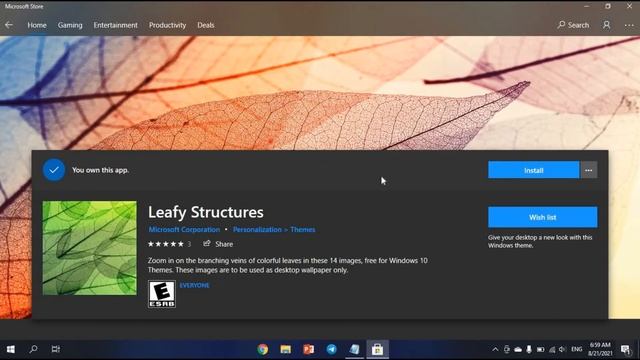Screen dimensions: 640x360
Task: Open the See more menu in the header
Action: pos(629,25)
